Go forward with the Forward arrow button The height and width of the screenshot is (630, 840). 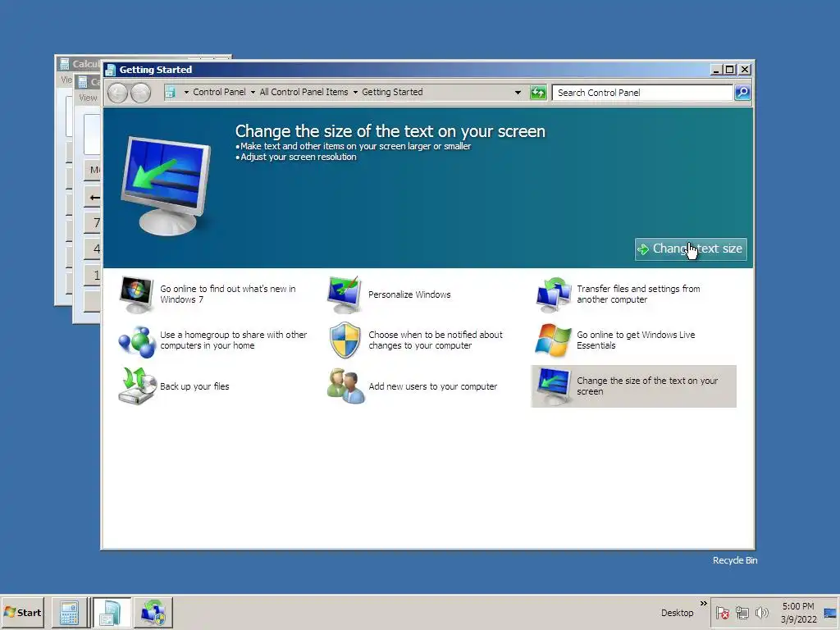(x=141, y=94)
